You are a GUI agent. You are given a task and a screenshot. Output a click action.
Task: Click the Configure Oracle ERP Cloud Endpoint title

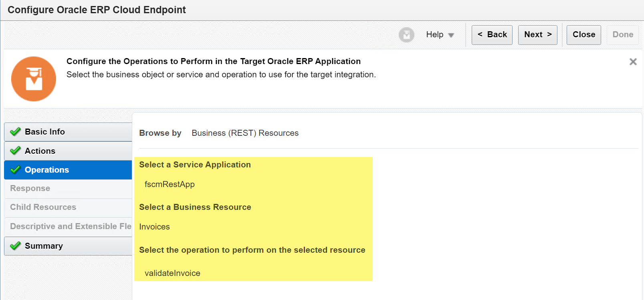click(x=97, y=10)
